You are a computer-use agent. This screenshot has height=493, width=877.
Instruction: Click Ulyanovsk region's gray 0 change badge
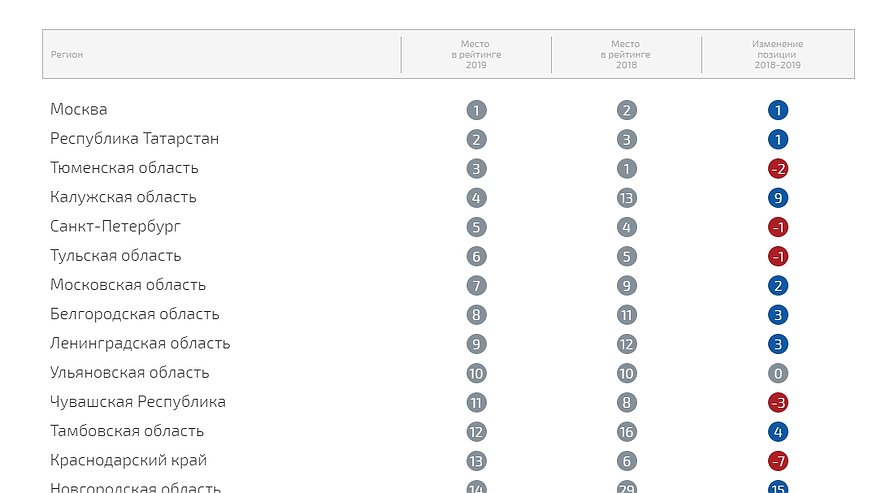pyautogui.click(x=778, y=373)
